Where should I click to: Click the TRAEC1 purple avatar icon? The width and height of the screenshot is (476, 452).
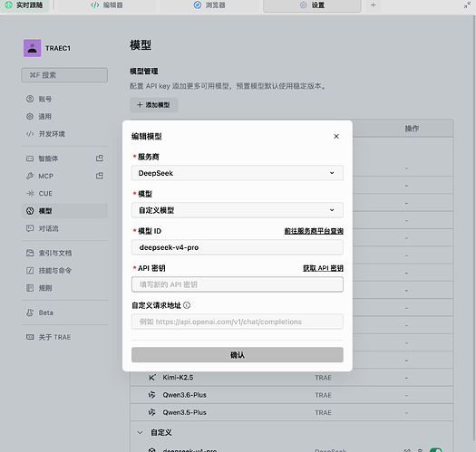[32, 48]
